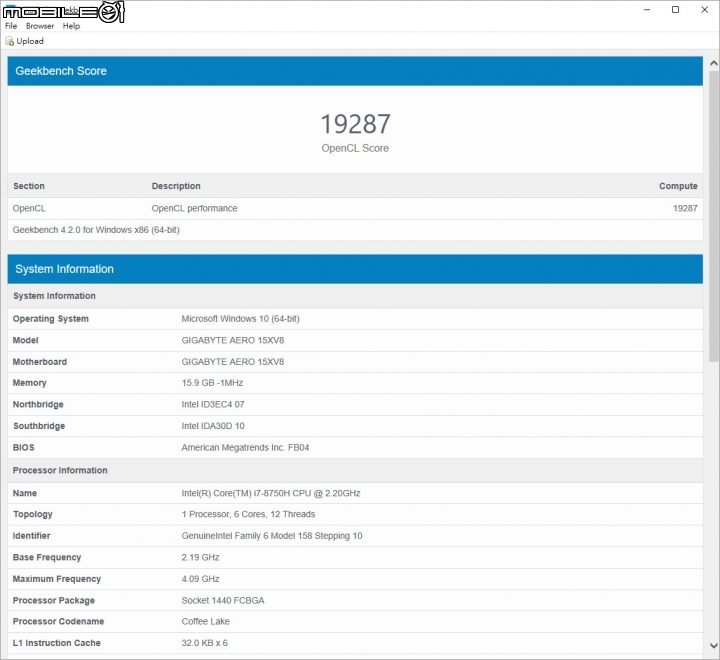Image resolution: width=720 pixels, height=660 pixels.
Task: Maximize the Geekbench window
Action: click(675, 10)
